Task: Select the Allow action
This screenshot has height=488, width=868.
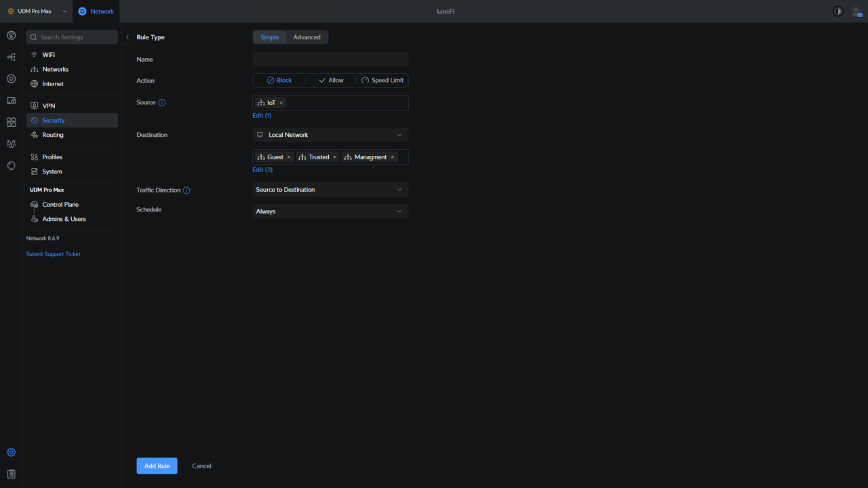Action: [331, 80]
